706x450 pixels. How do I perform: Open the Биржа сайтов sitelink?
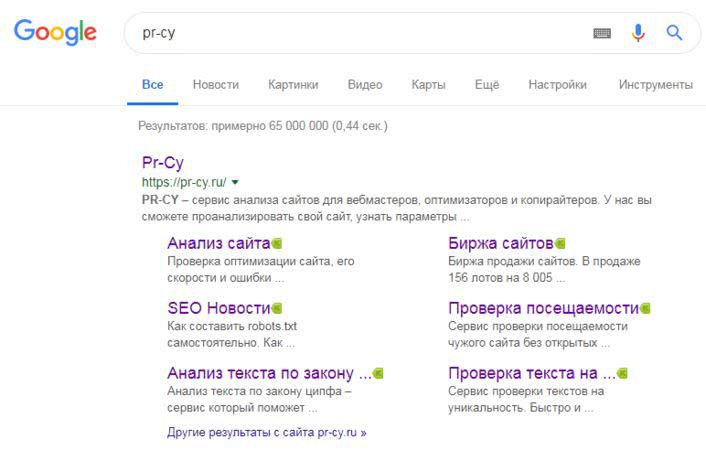tap(501, 244)
